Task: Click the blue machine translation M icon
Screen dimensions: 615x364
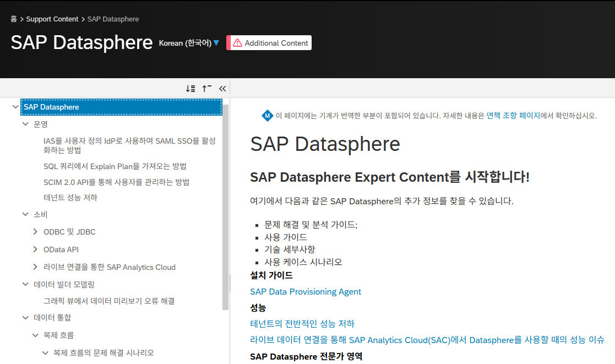Action: (267, 116)
